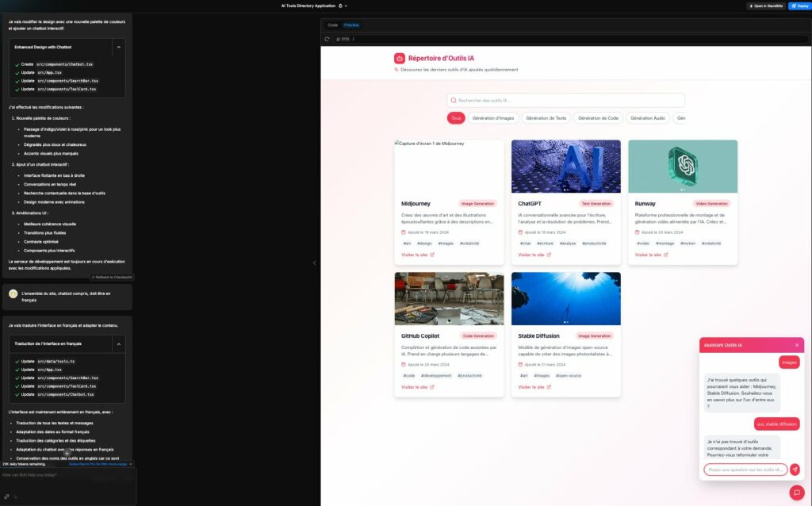Collapse the chat panel using the side arrow

[314, 263]
